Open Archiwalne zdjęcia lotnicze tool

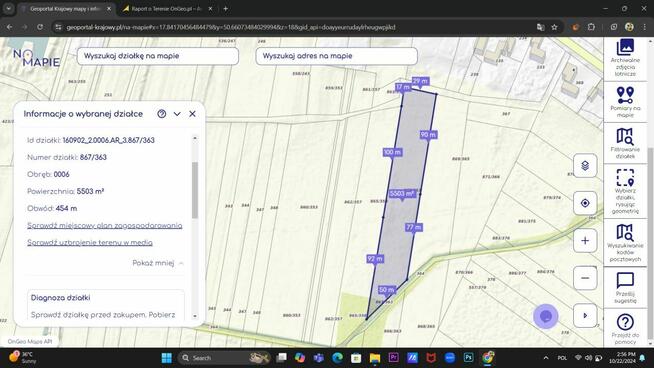[625, 58]
